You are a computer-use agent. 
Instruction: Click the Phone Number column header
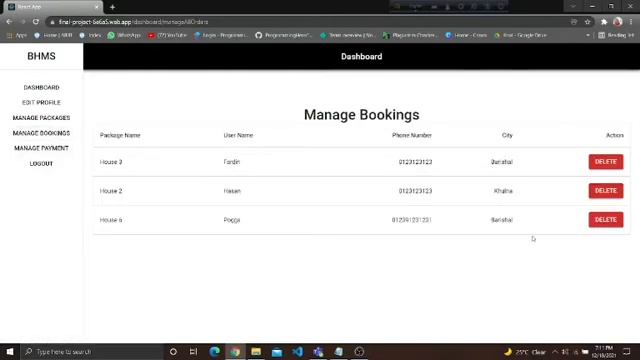tap(411, 135)
